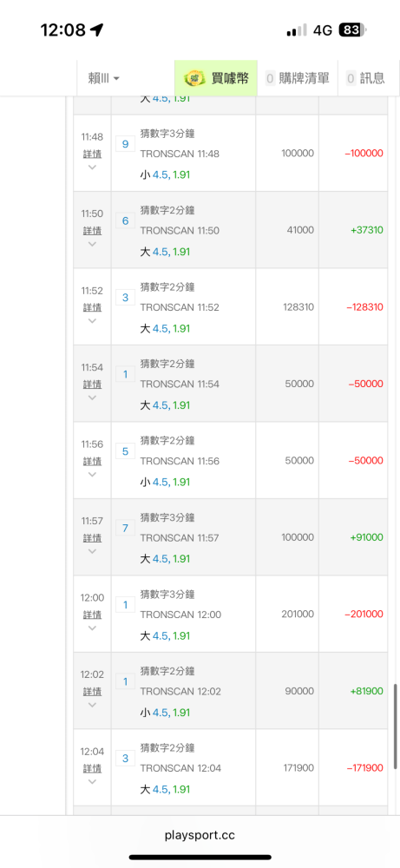Click the page scrollbar on right edge
The image size is (400, 868).
click(x=395, y=727)
